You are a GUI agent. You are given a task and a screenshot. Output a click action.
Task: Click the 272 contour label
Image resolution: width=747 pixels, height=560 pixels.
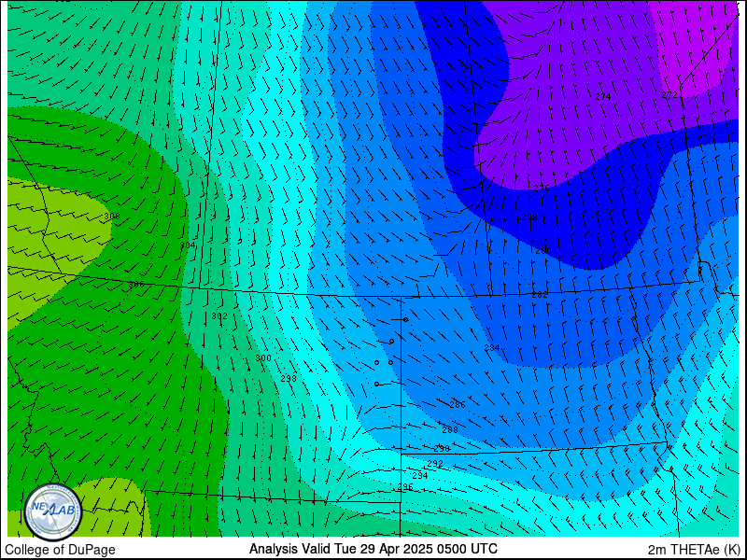669,95
